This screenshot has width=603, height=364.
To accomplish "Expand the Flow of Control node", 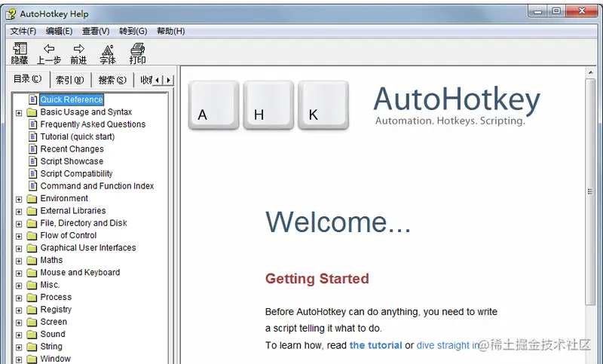I will point(19,236).
